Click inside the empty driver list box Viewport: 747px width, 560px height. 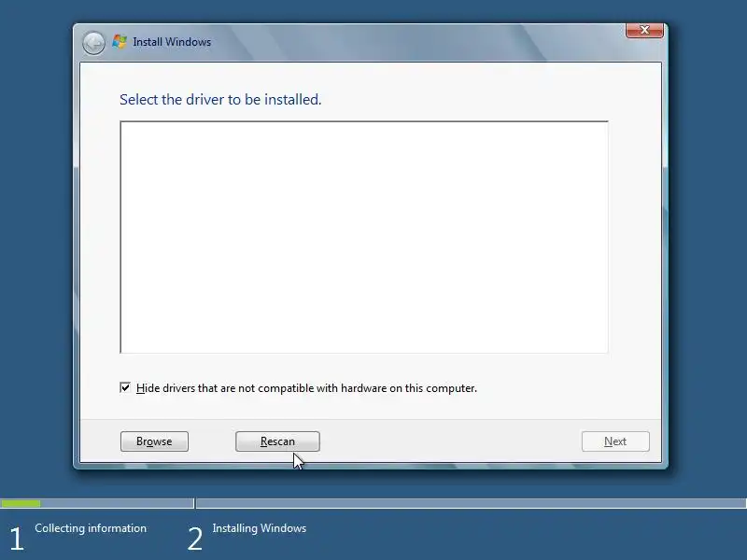pos(364,237)
